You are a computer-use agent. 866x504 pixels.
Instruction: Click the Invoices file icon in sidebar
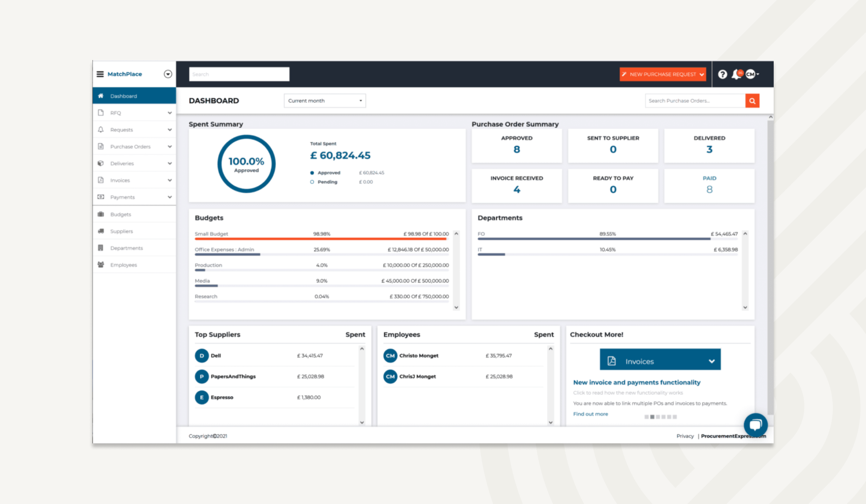click(x=101, y=180)
